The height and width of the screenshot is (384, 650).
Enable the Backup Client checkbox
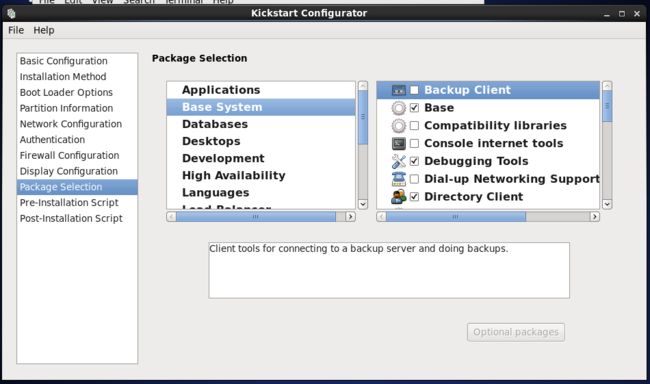414,90
